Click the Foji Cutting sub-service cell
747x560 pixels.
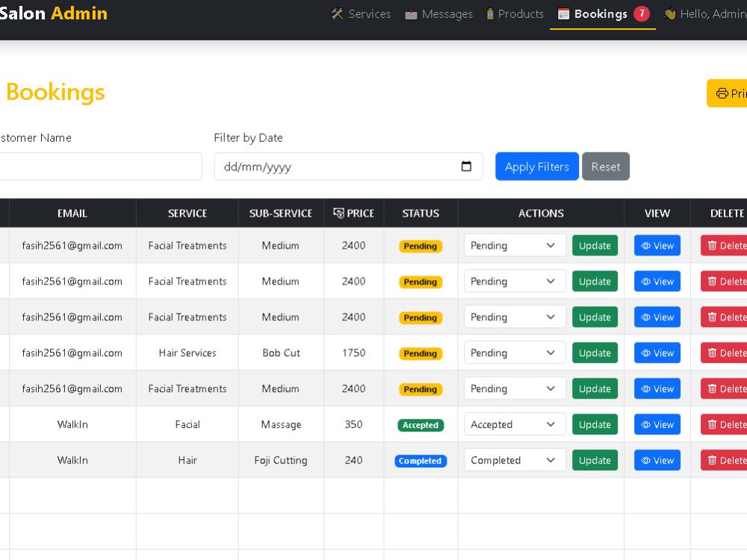click(281, 460)
